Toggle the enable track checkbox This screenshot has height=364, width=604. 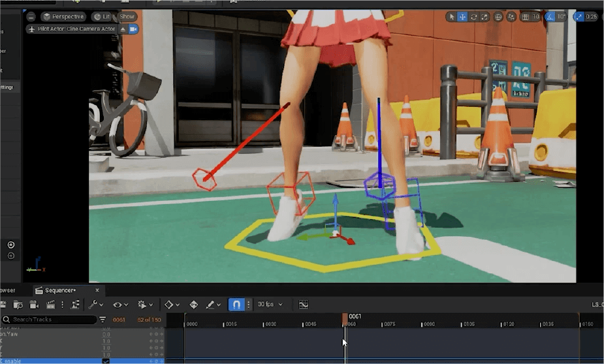coord(106,361)
